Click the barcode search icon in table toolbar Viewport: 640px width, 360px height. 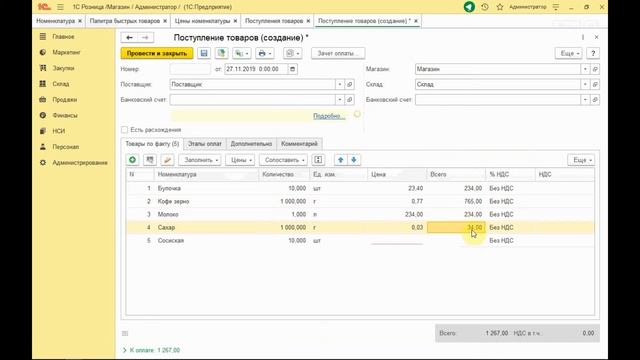pyautogui.click(x=150, y=160)
